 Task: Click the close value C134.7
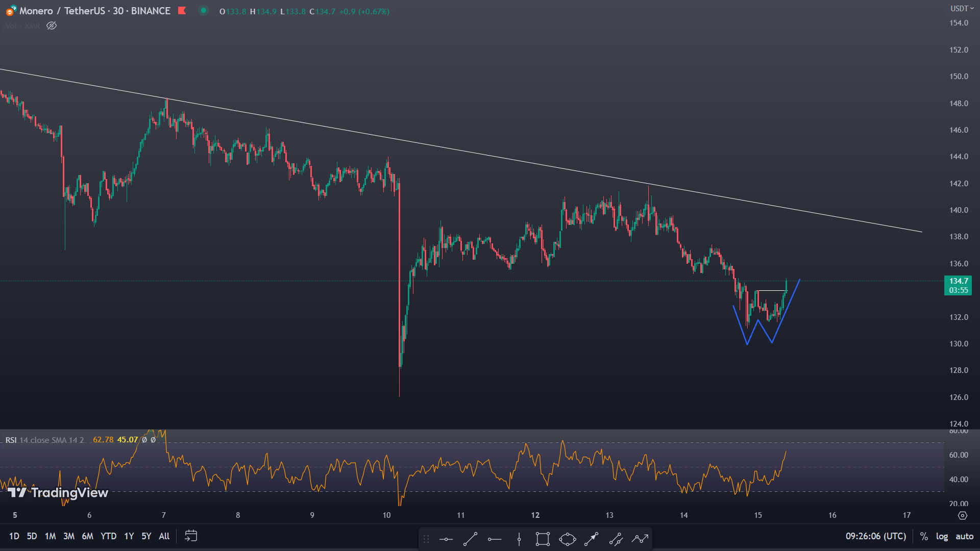click(323, 11)
